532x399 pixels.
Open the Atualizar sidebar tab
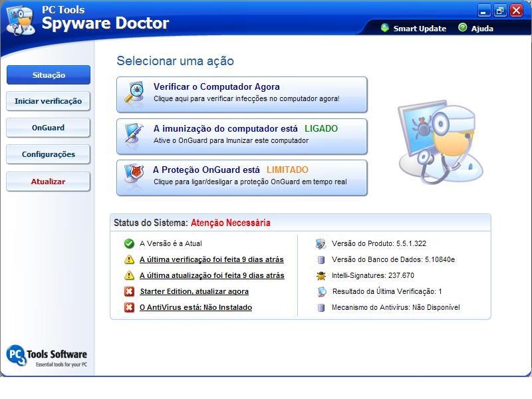[x=48, y=182]
